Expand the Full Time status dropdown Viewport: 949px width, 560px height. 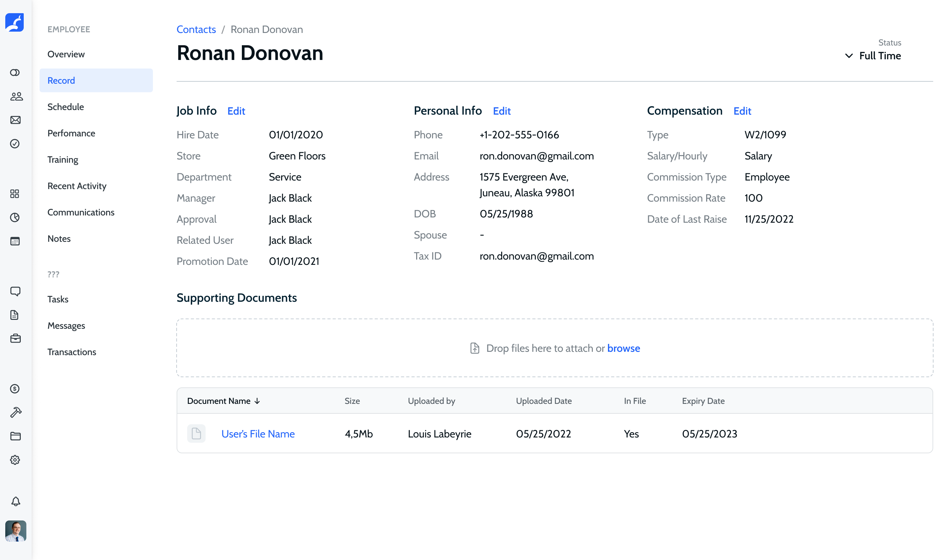click(872, 56)
